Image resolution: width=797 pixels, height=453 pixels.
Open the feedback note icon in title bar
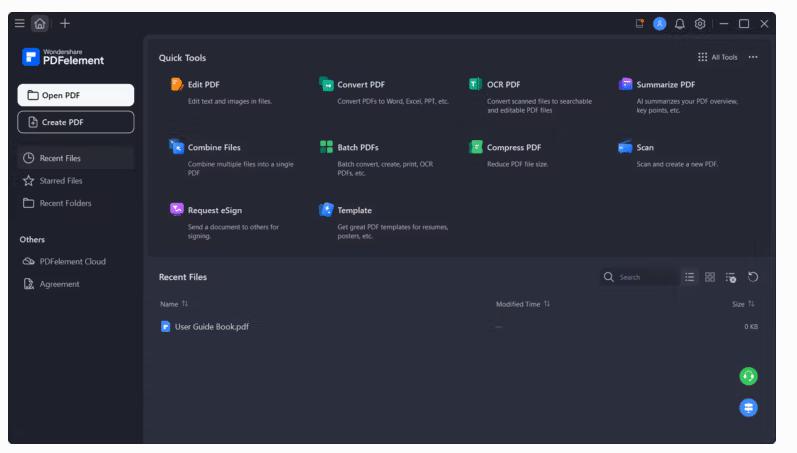639,23
